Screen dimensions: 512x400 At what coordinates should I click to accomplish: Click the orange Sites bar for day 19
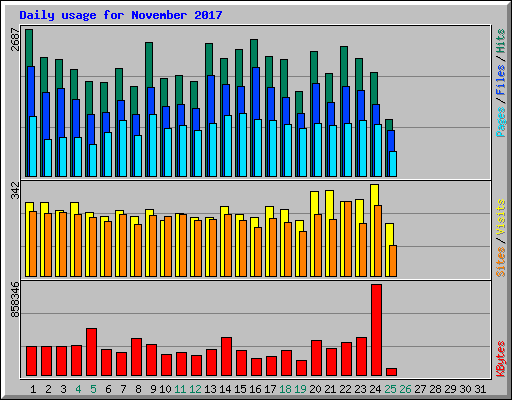[303, 254]
